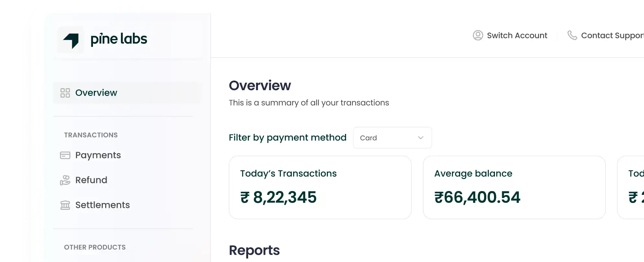
Task: Select the Payments navigation entry
Action: point(98,155)
